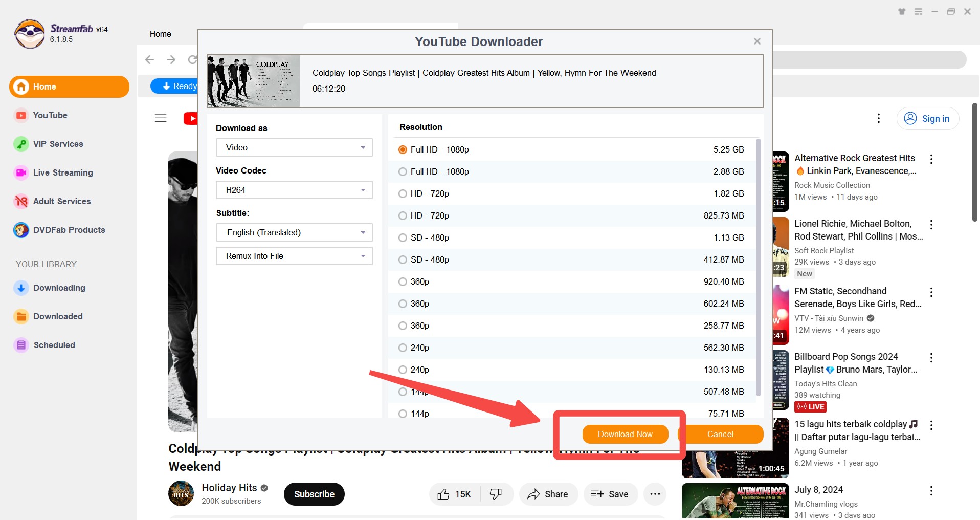Open the Remux Into File dropdown

(294, 256)
